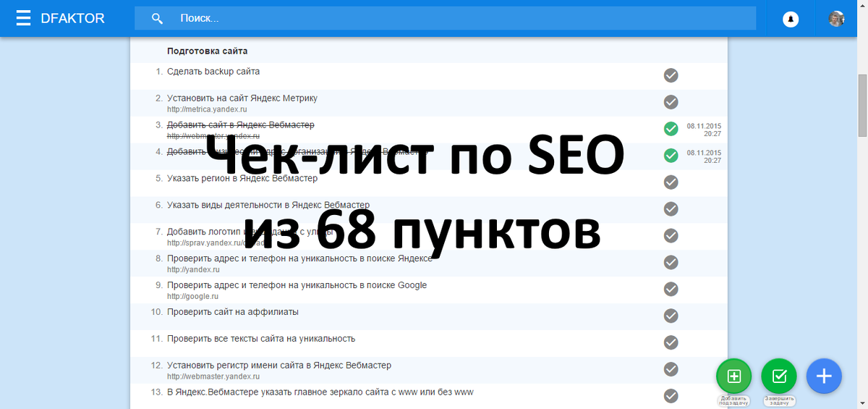Select text 'Проверить все тексты сайта на уникальность'
Viewport: 868px width, 409px height.
coord(261,339)
